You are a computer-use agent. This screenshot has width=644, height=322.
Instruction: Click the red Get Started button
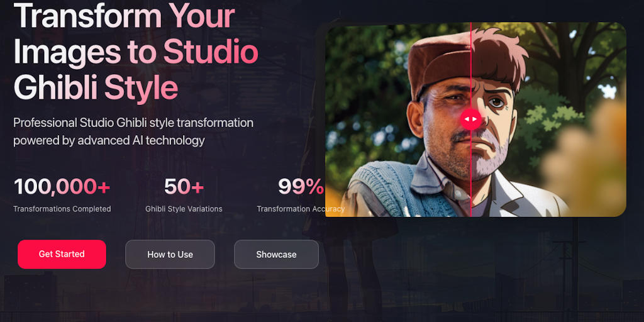[62, 254]
